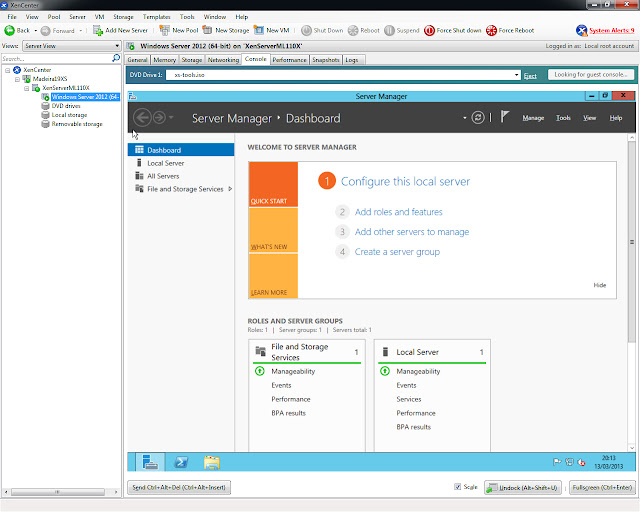The height and width of the screenshot is (512, 640).
Task: Click the network icon in guest system tray
Action: coord(569,462)
